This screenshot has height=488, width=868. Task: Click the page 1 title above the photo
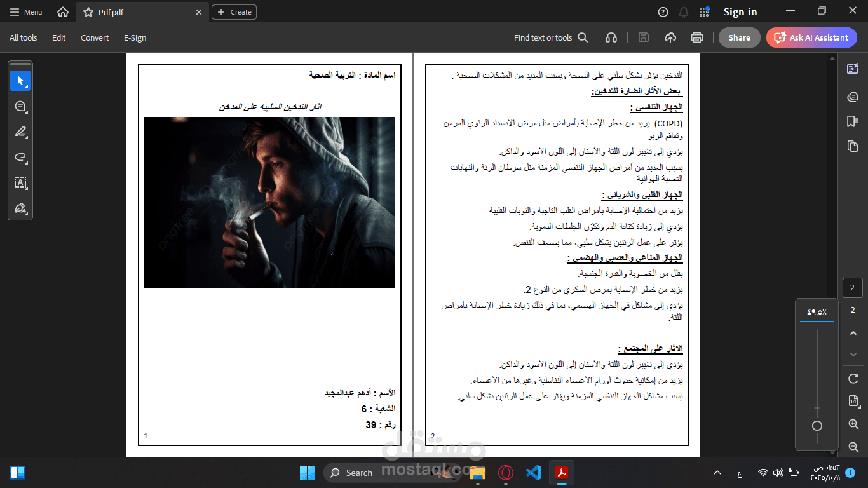(270, 106)
